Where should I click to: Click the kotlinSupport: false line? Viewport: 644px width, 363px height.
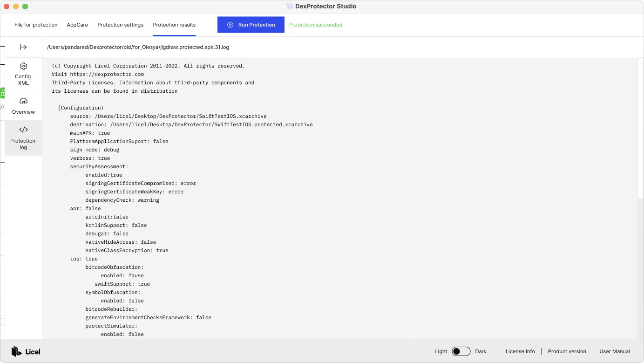pos(116,225)
